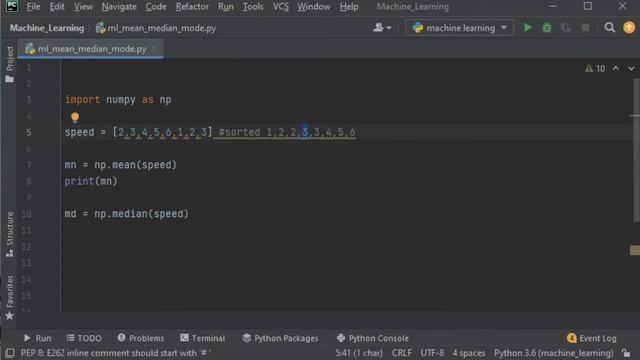Viewport: 640px width, 360px height.
Task: Open the Event Log
Action: [592, 338]
